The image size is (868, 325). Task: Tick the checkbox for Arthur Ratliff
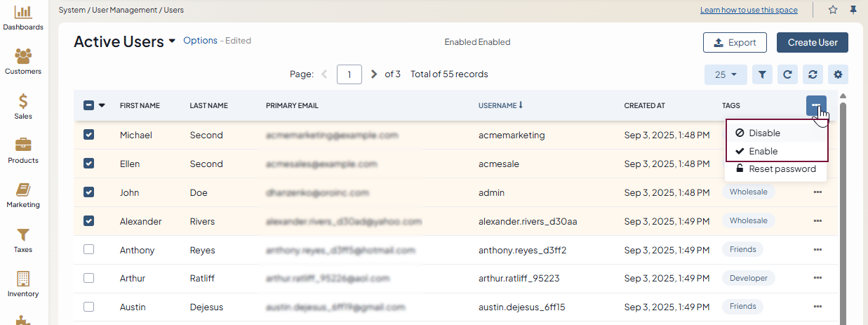(88, 278)
